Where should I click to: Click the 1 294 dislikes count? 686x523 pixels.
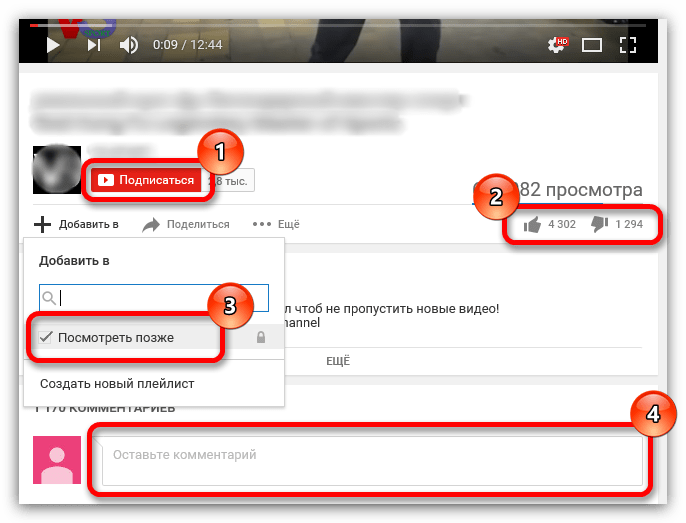point(629,224)
